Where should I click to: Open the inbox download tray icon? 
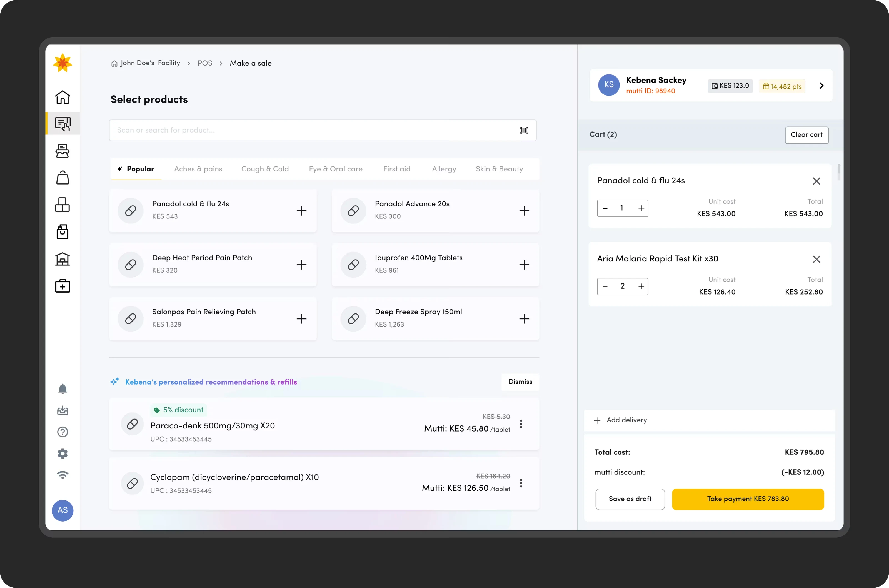point(62,410)
